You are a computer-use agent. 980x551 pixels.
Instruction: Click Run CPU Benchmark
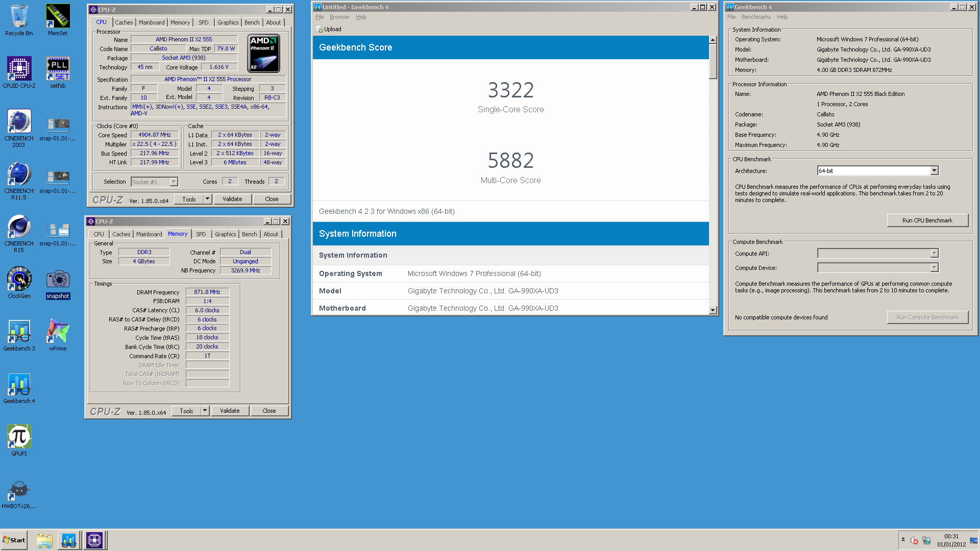pos(927,220)
